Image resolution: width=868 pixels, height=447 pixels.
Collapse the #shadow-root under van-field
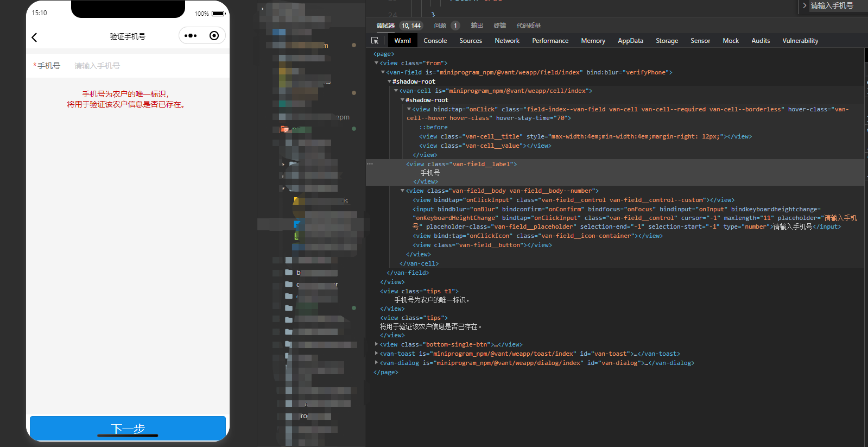tap(389, 81)
